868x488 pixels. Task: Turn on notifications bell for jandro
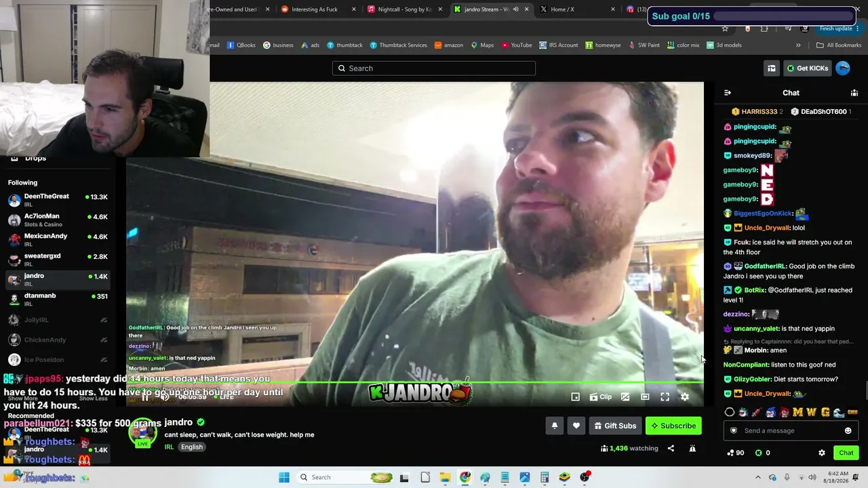pyautogui.click(x=554, y=426)
